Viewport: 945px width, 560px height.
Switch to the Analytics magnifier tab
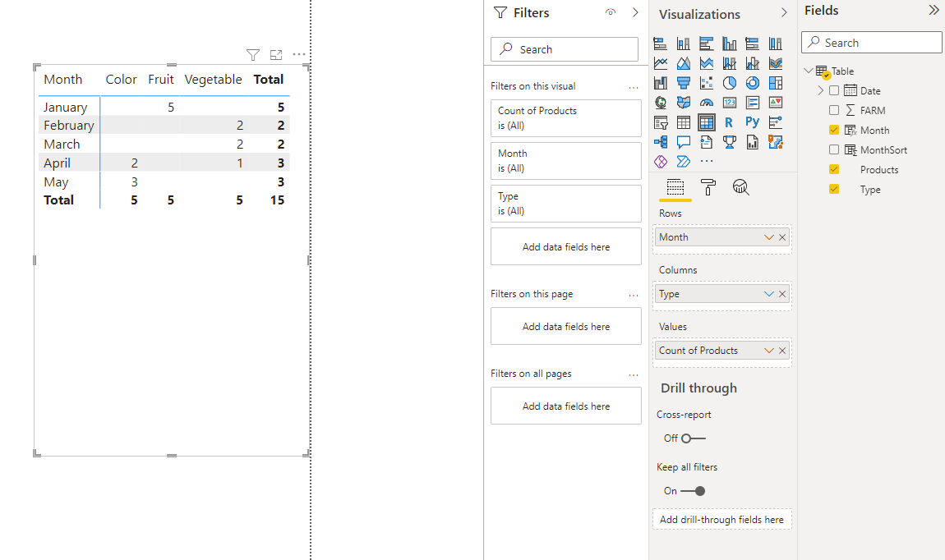coord(740,187)
